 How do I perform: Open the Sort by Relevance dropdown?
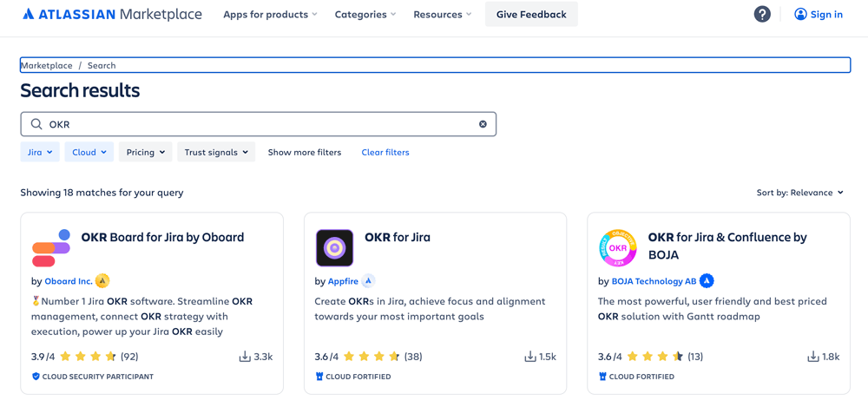[x=800, y=193]
